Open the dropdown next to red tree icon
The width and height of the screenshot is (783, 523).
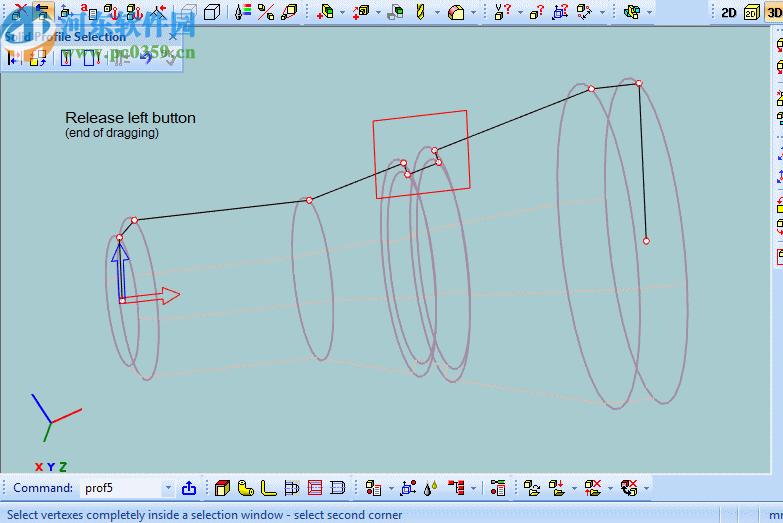[x=473, y=488]
